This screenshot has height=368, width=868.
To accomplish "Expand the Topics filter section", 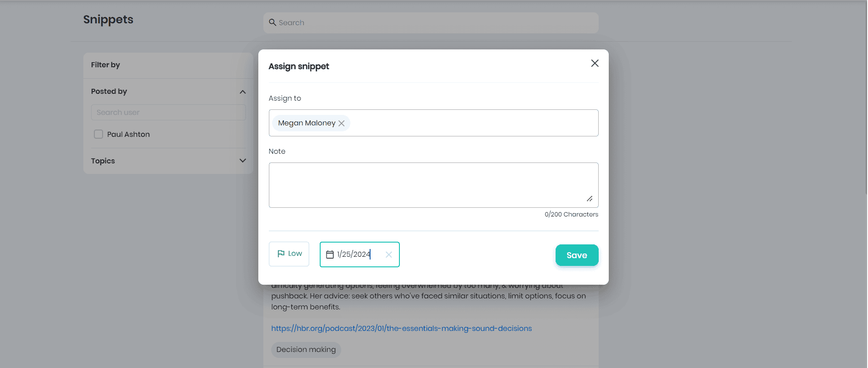I will [242, 161].
